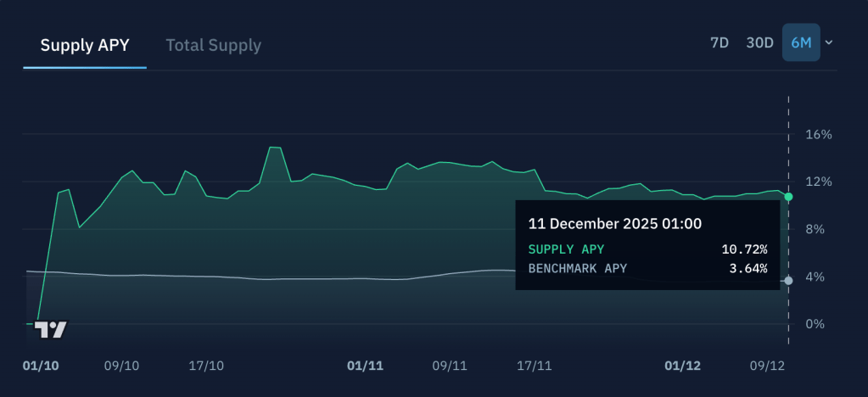Image resolution: width=868 pixels, height=397 pixels.
Task: Click the 16% y-axis label
Action: click(x=819, y=135)
